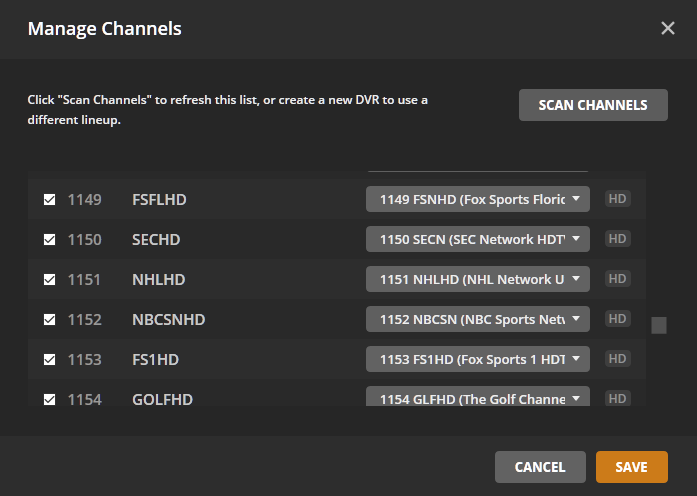Uncheck the 1152 NBCSNHD channel
Viewport: 697px width, 496px height.
click(x=49, y=320)
